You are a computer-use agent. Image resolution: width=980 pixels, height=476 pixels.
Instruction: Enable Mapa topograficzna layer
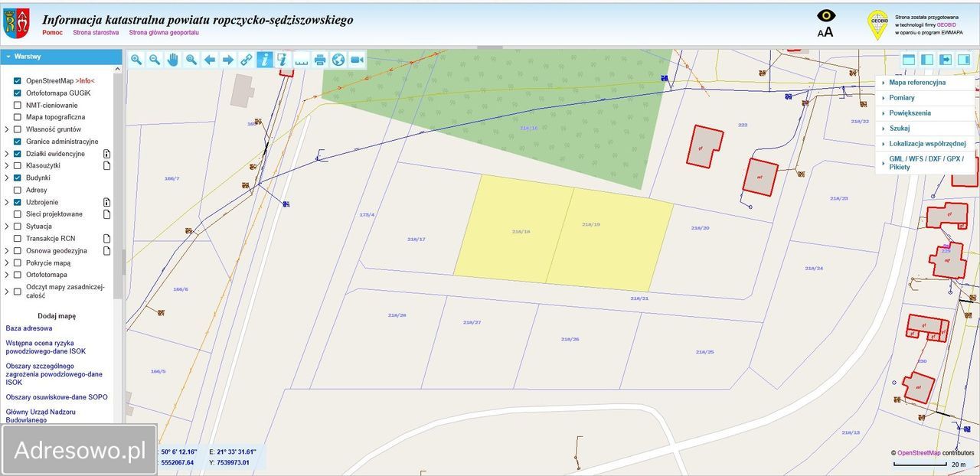click(x=18, y=117)
